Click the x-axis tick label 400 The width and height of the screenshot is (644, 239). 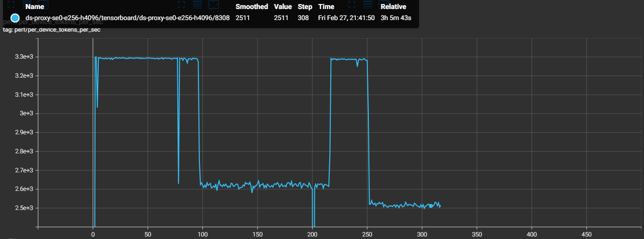532,234
